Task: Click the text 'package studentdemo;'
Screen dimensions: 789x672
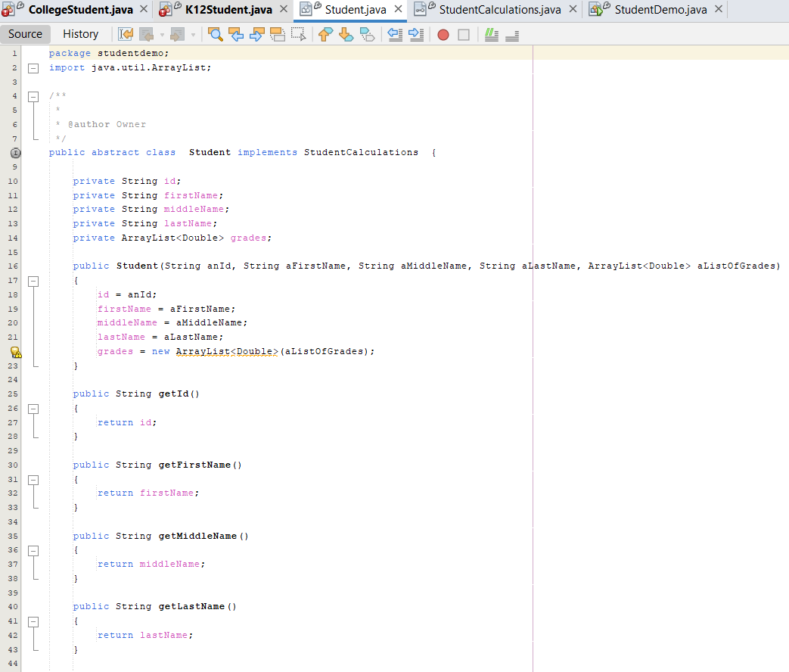Action: pyautogui.click(x=109, y=53)
